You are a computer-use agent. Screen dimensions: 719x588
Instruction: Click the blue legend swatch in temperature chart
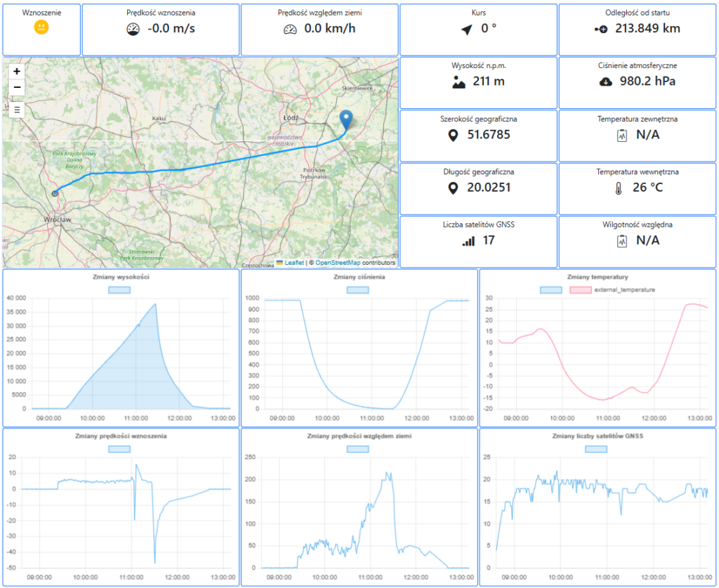pyautogui.click(x=551, y=289)
